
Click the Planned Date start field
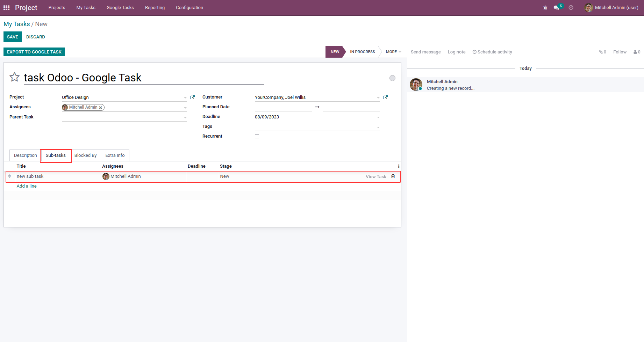[283, 107]
